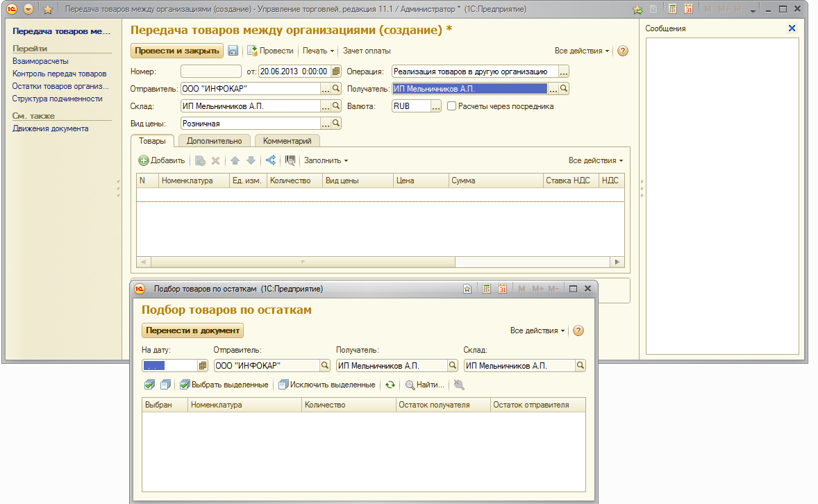The width and height of the screenshot is (818, 504).
Task: Click Найти... button in Подбор window
Action: point(425,385)
